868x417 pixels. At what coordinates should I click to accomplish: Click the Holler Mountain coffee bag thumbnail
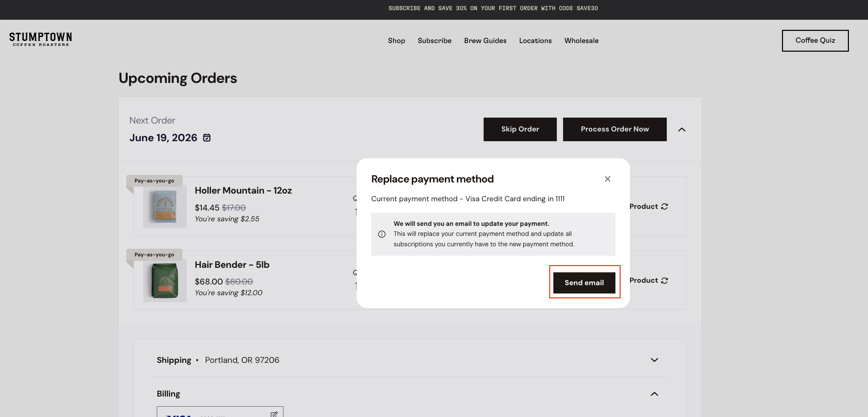pyautogui.click(x=165, y=206)
